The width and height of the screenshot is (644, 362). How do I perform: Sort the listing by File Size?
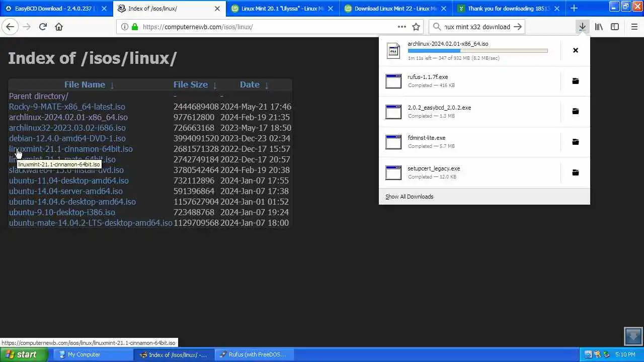190,84
